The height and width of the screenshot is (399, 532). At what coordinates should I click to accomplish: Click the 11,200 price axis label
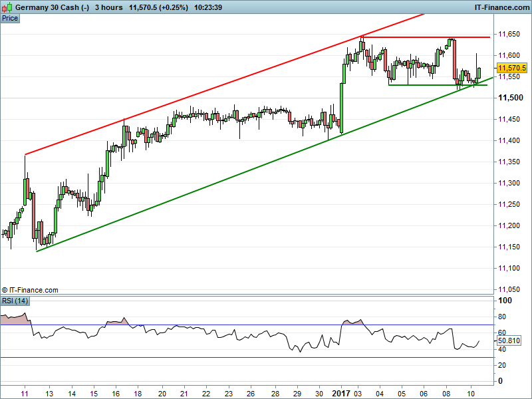pos(509,225)
